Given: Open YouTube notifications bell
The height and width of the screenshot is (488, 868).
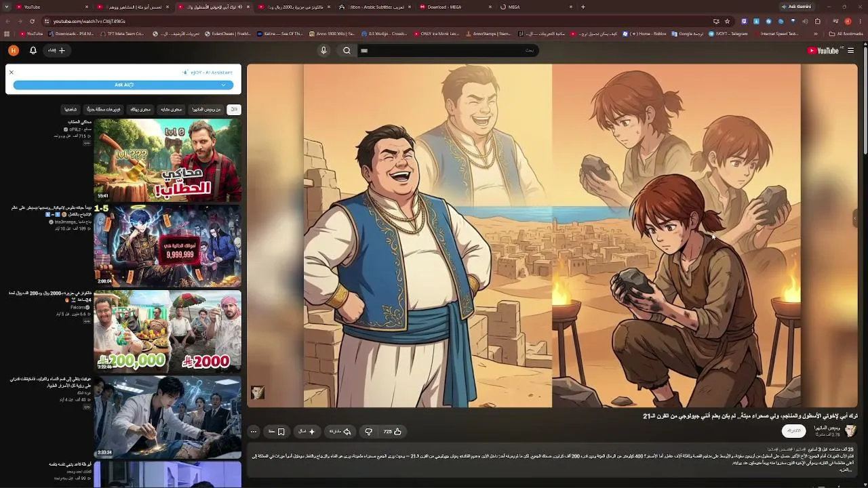Looking at the screenshot, I should pyautogui.click(x=33, y=50).
